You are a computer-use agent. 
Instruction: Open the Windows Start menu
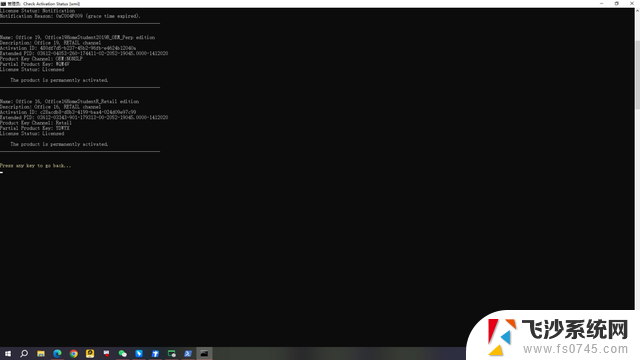[x=8, y=353]
